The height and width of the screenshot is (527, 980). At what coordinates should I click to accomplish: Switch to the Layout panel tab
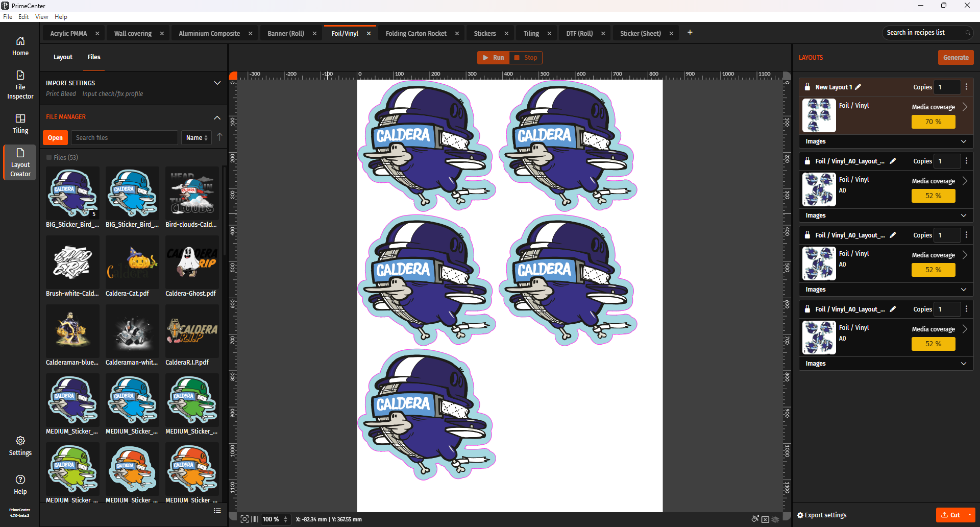63,57
